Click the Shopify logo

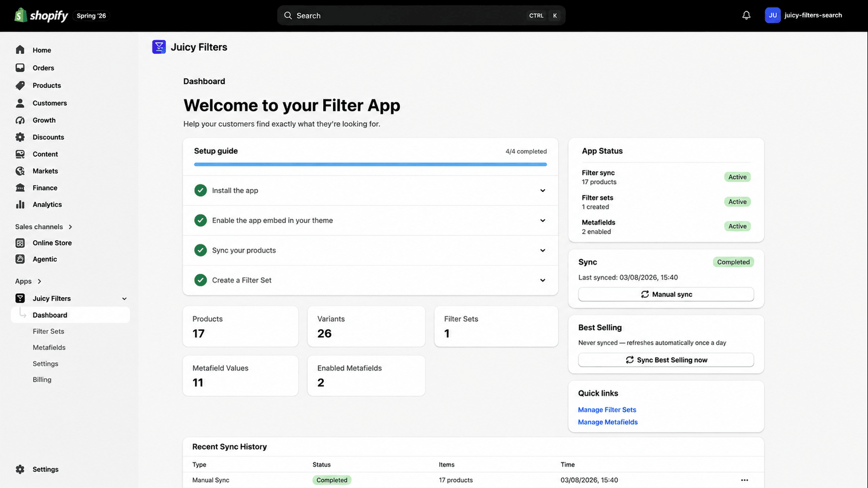point(41,15)
